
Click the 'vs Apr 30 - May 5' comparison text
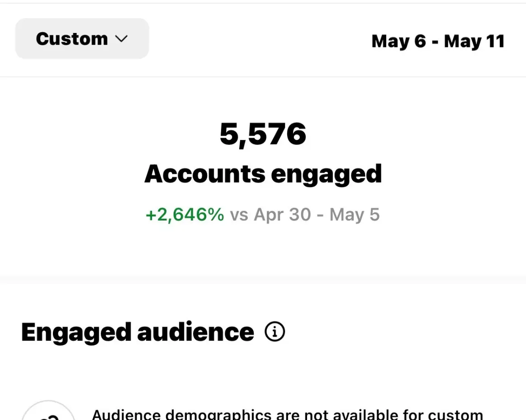(304, 215)
